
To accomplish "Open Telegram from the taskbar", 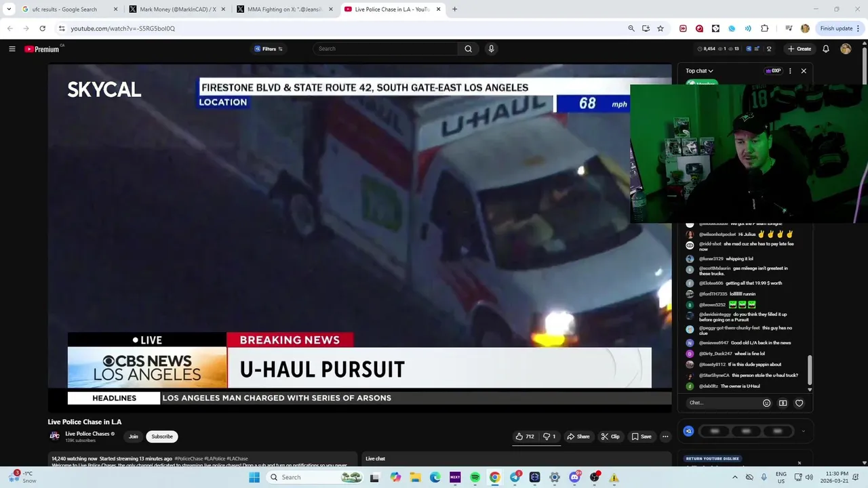I will [x=515, y=477].
